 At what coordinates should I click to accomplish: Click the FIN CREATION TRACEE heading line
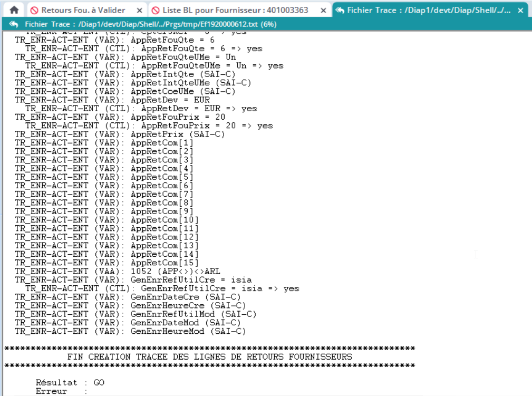(209, 357)
